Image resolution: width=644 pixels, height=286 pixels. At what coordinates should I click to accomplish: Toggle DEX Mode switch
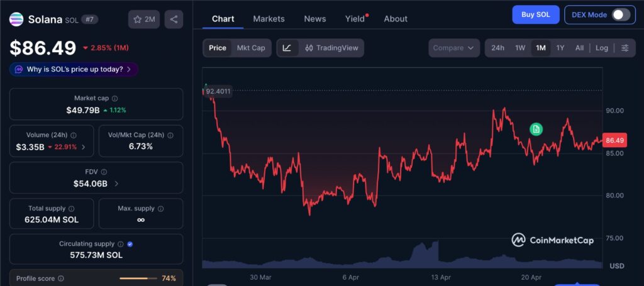click(x=621, y=15)
